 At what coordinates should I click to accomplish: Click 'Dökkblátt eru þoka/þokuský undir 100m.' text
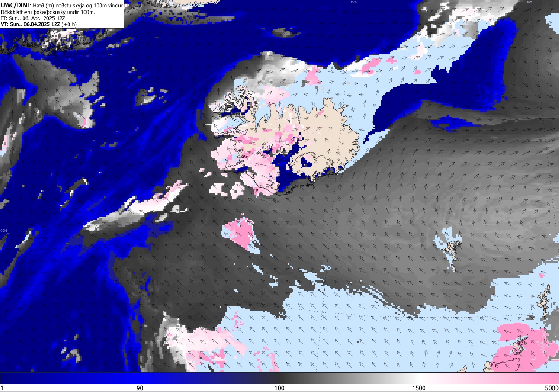48,12
